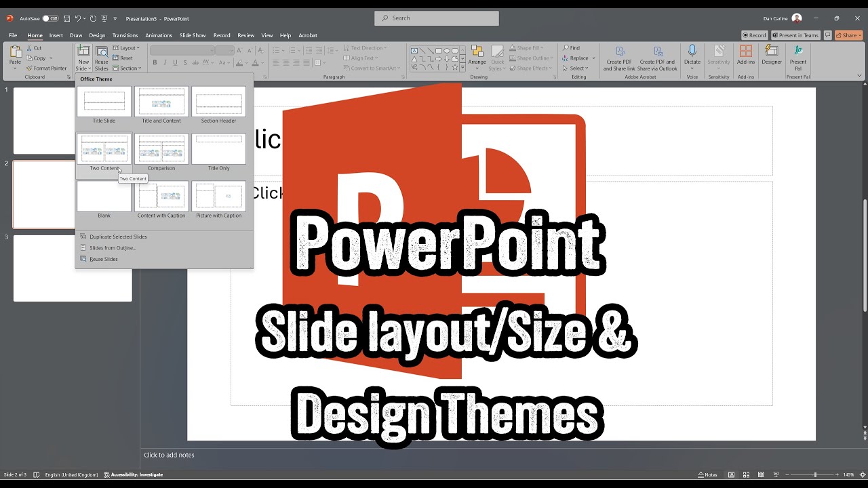Click the Present in Teams button
The image size is (868, 488).
point(795,35)
